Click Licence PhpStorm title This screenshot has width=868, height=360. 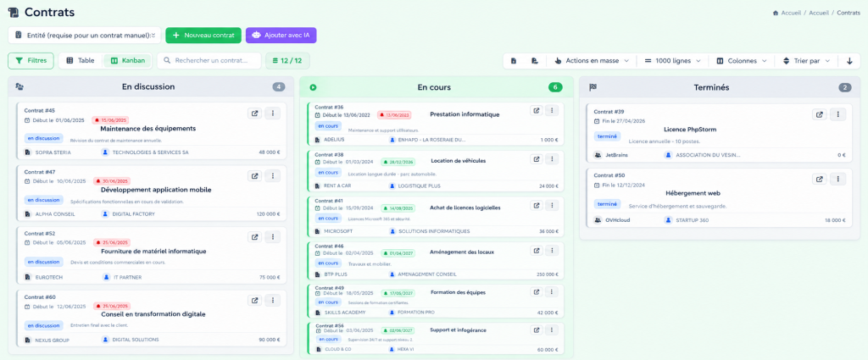[x=690, y=130]
